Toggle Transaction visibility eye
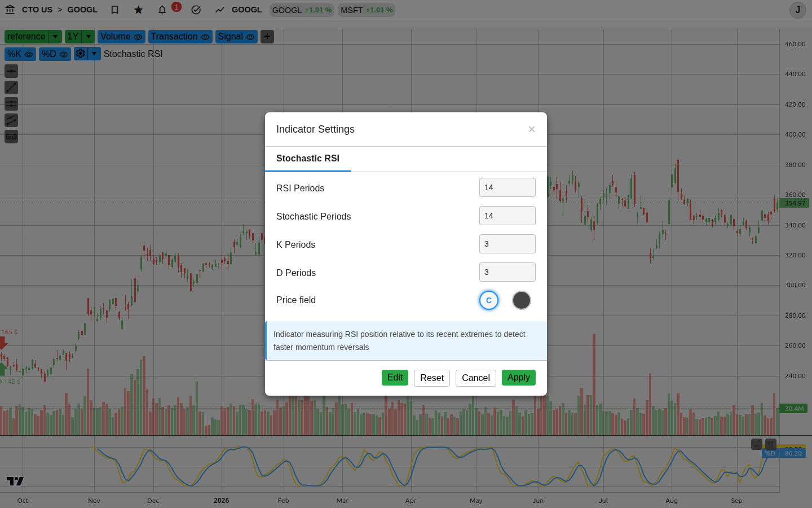 pyautogui.click(x=205, y=37)
